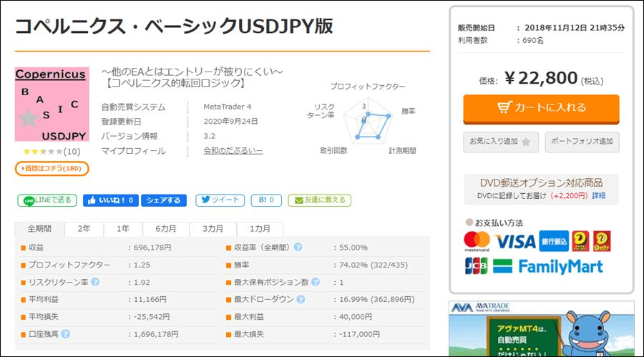Image resolution: width=644 pixels, height=357 pixels.
Task: Select the 全期間 tab
Action: pos(39,229)
